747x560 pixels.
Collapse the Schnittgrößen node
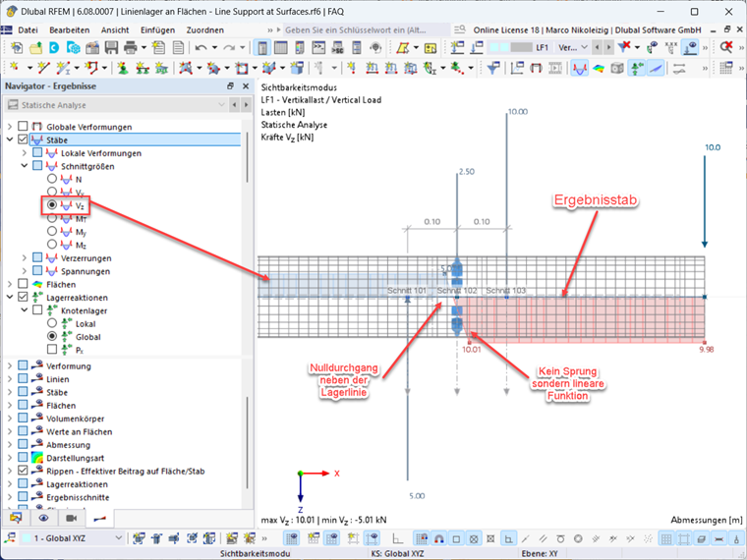coord(25,166)
